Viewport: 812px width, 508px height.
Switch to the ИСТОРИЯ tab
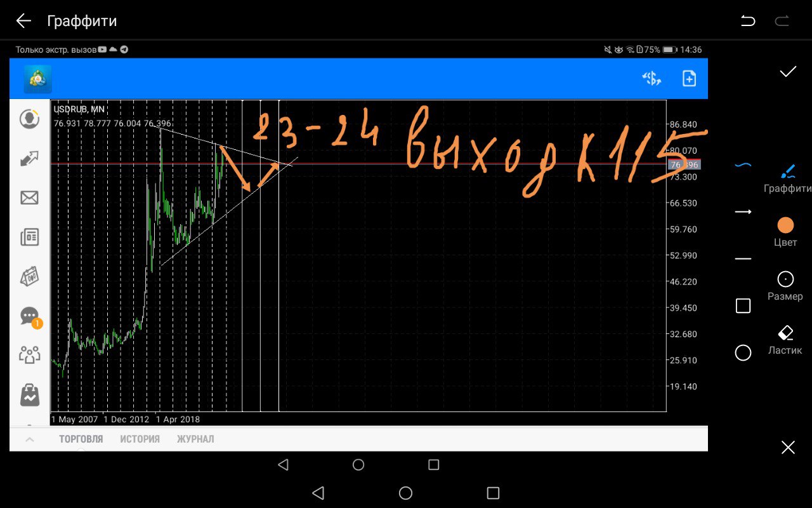[x=140, y=439]
